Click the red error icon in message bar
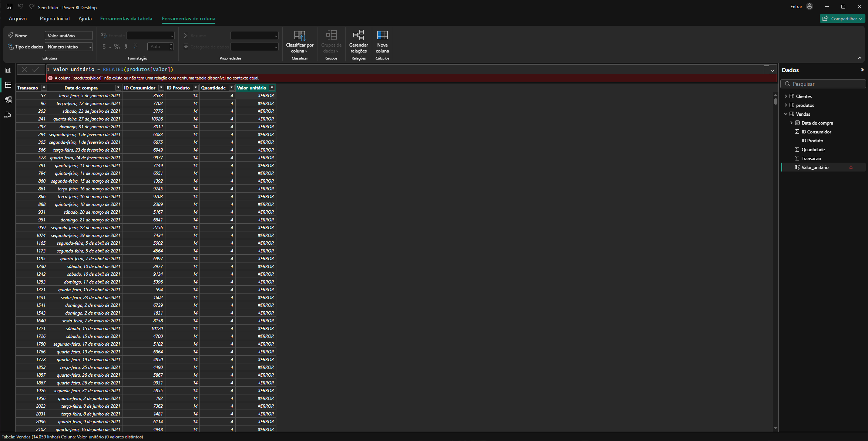This screenshot has width=868, height=441. [50, 78]
